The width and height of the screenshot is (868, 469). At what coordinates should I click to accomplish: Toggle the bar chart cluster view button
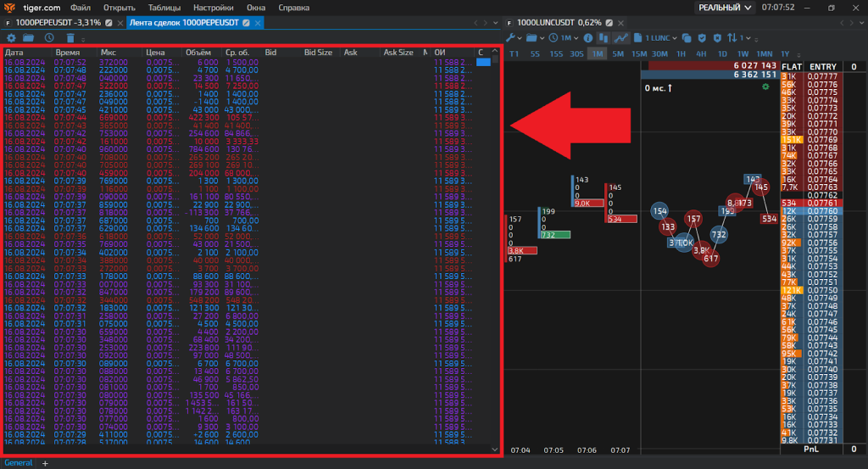tap(605, 38)
